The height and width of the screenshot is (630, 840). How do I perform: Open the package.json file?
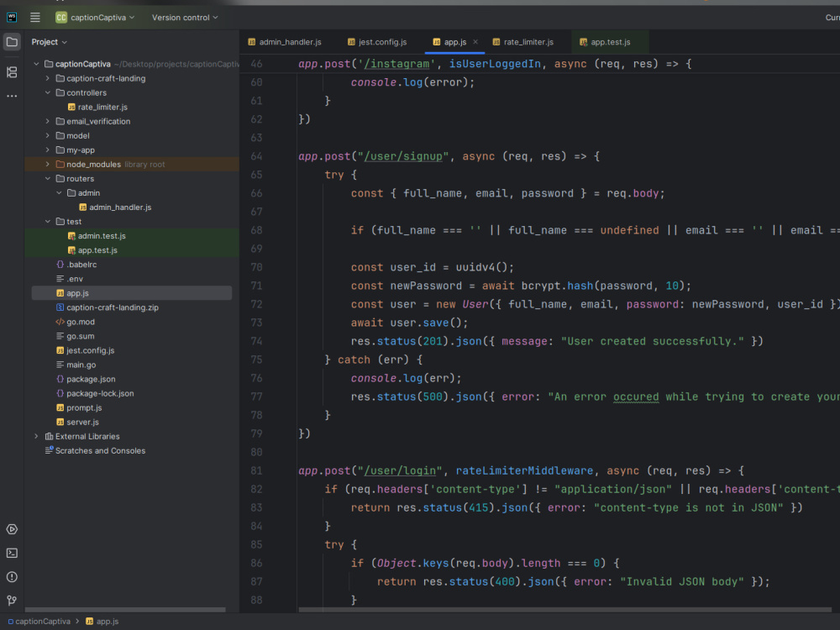(91, 380)
